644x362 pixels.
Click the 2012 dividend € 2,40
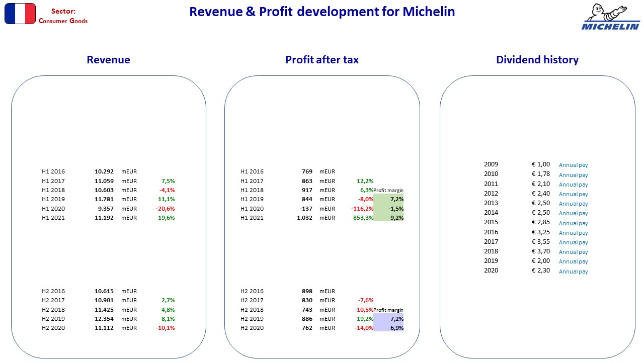point(541,194)
